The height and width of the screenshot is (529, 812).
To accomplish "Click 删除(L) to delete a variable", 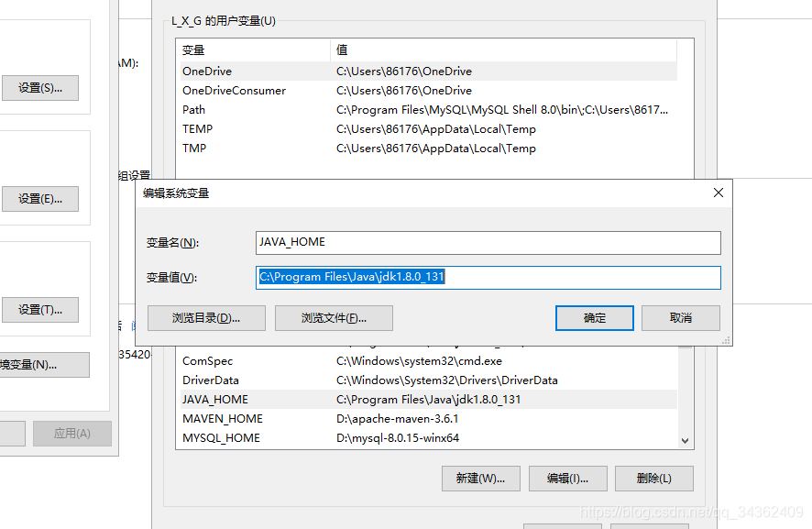I will (653, 478).
